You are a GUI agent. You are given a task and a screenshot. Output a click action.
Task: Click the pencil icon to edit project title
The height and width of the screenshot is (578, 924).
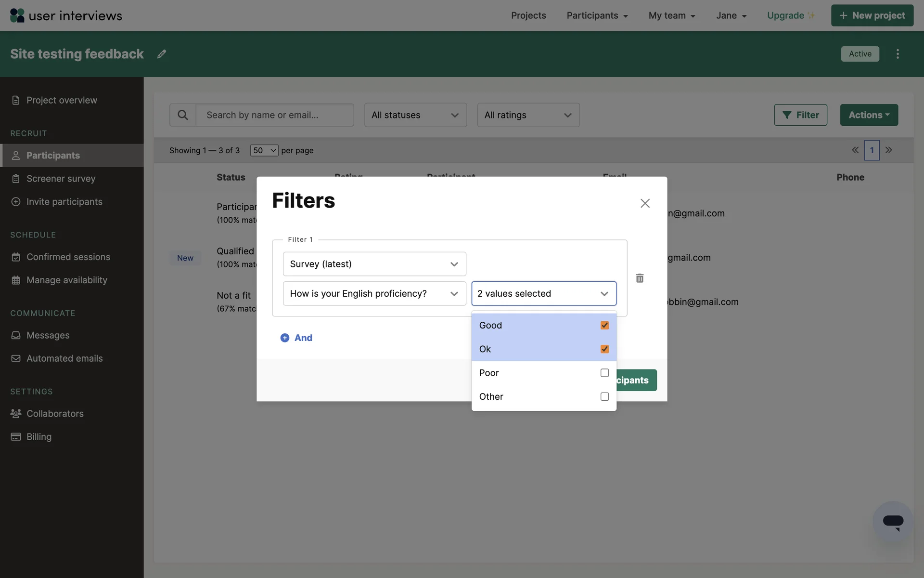162,54
